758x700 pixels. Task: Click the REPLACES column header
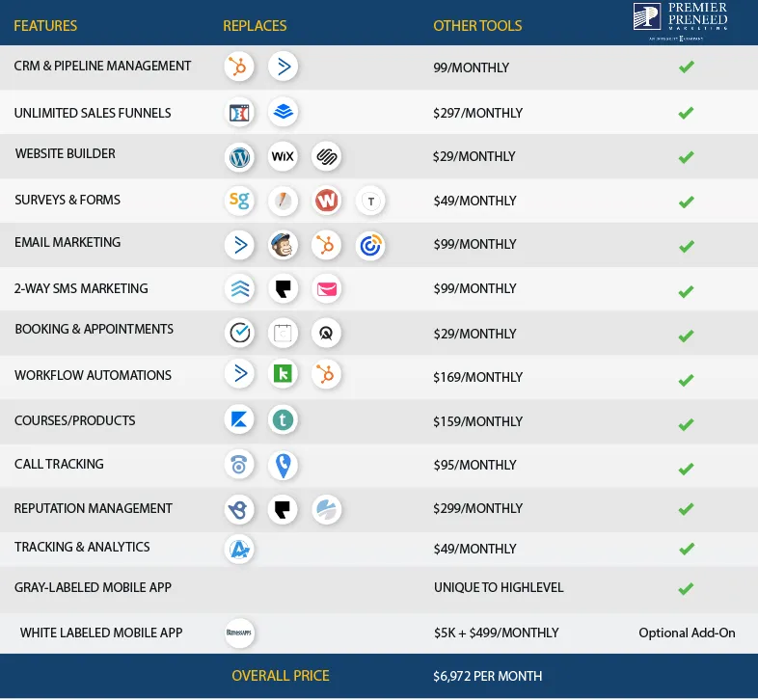point(255,26)
